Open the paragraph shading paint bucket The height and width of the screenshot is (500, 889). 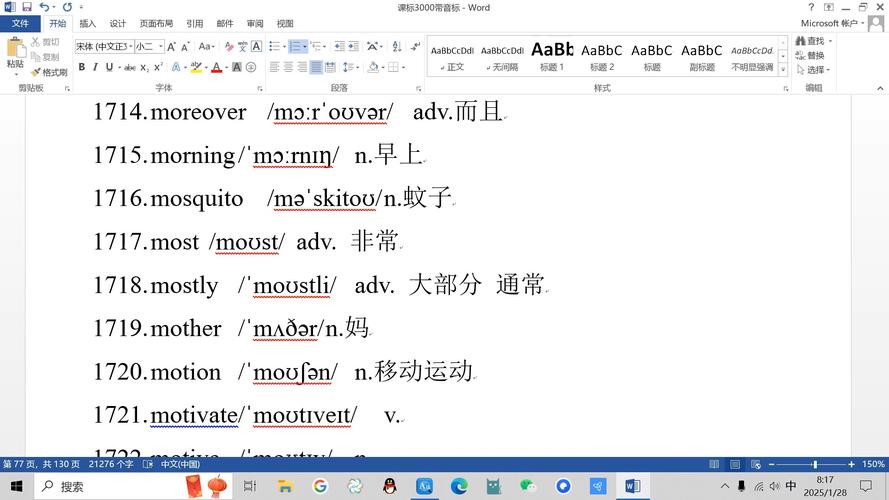pyautogui.click(x=373, y=67)
